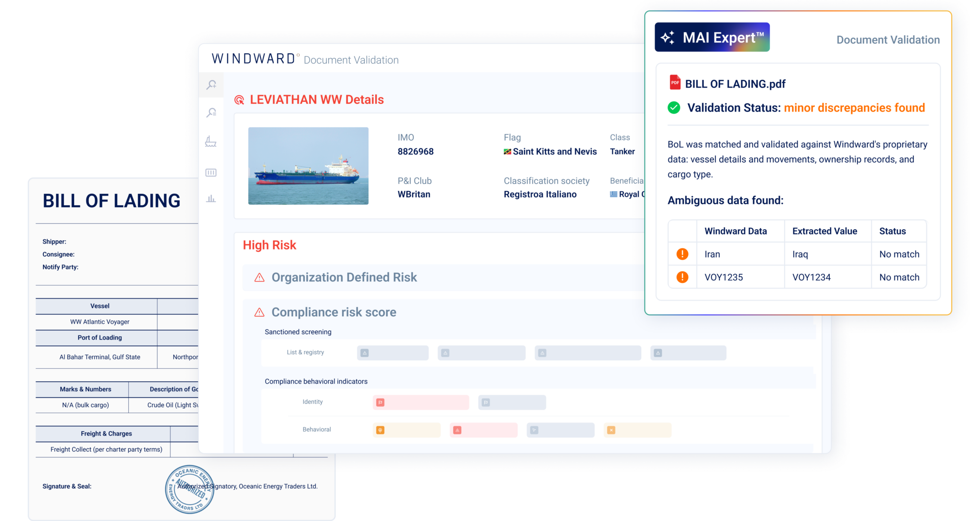This screenshot has height=521, width=980.
Task: Click warning triangle beside Compliance risk score
Action: [x=259, y=312]
